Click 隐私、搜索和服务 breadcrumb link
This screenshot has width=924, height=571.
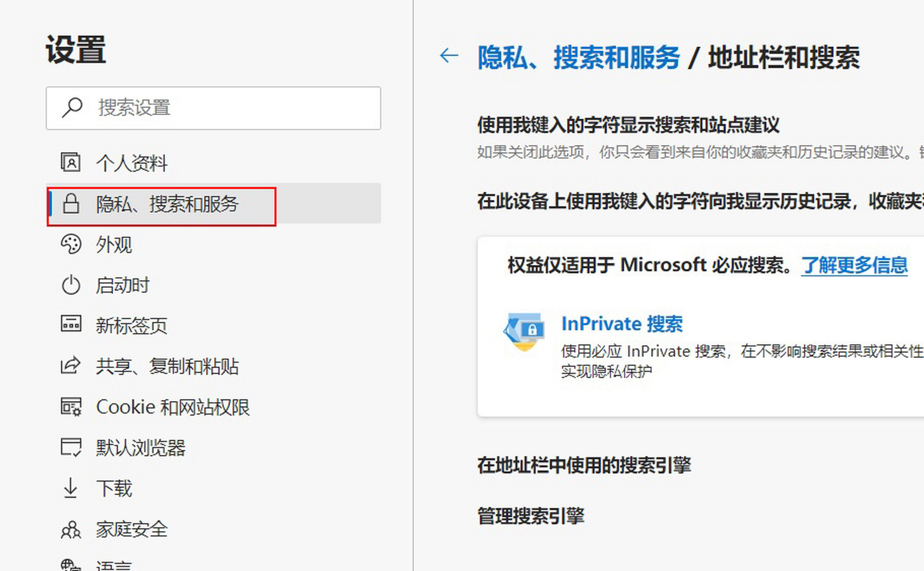click(579, 58)
